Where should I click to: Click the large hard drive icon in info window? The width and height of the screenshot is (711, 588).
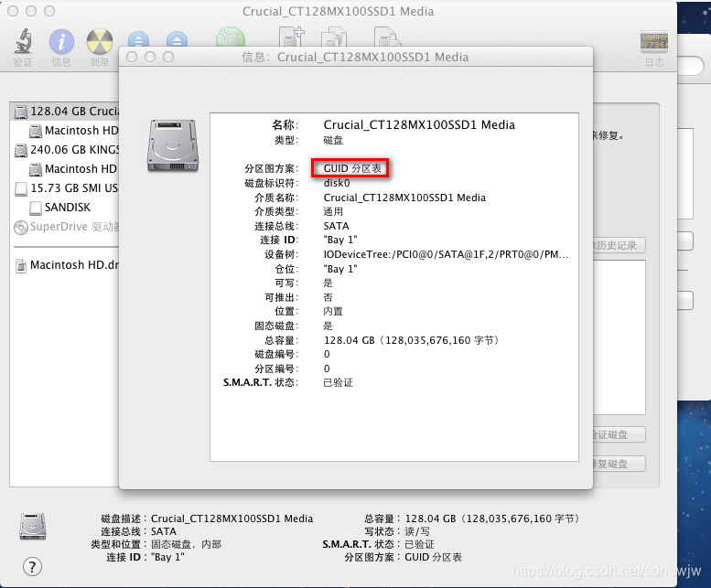click(x=173, y=145)
